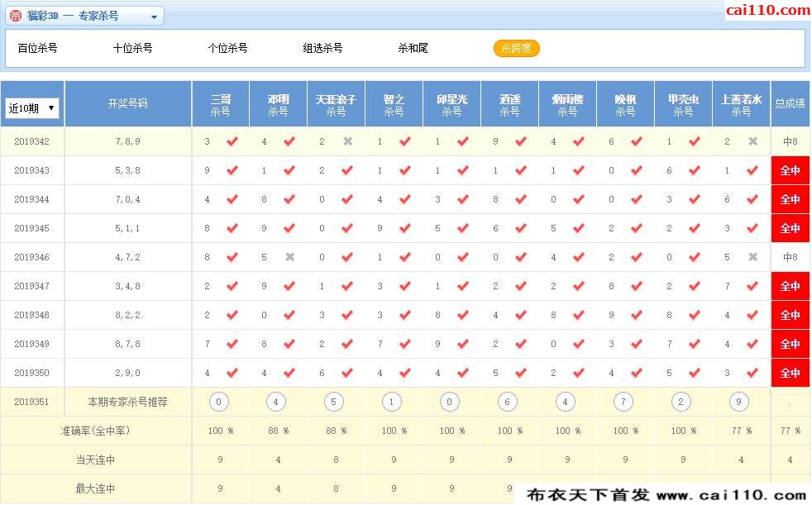The image size is (812, 505).
Task: Click red checkmark for 晚枫 in row 2019348
Action: point(637,315)
